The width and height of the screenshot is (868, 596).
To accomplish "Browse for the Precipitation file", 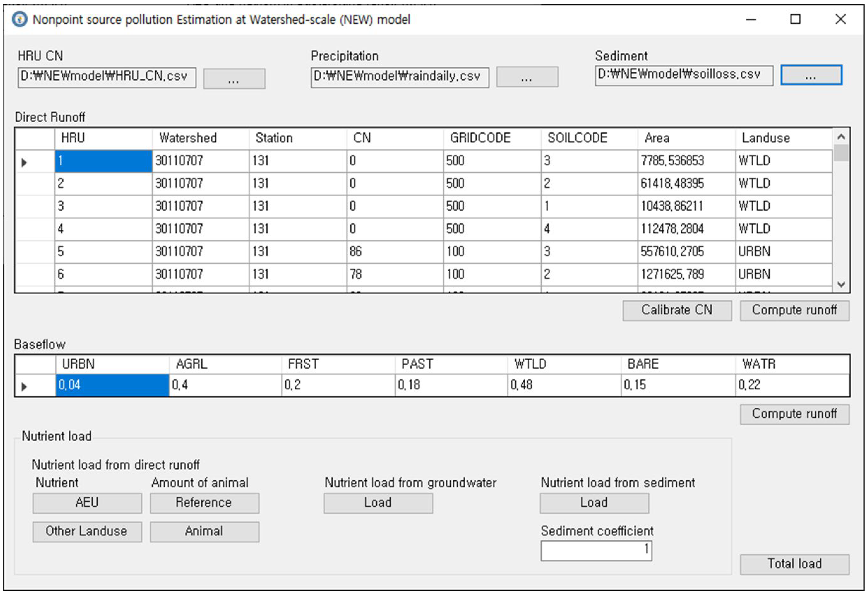I will tap(527, 77).
